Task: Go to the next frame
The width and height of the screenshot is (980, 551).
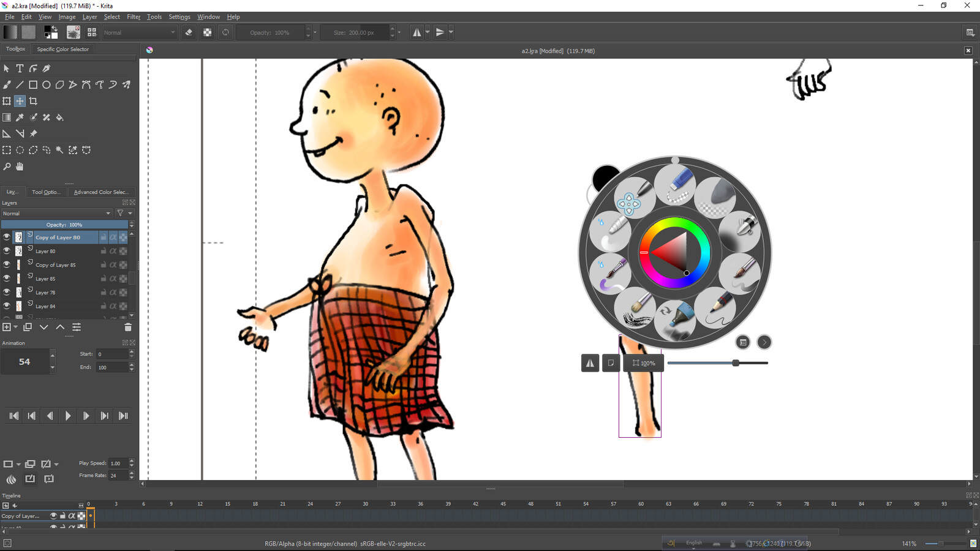Action: coord(86,416)
